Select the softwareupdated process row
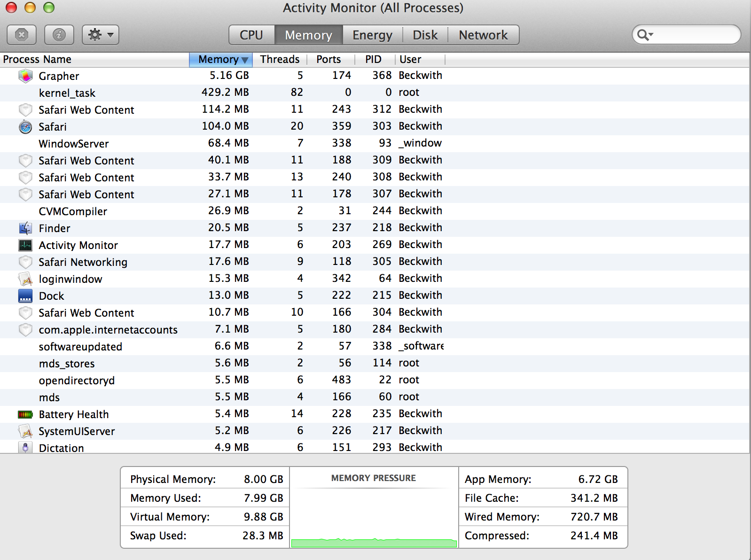This screenshot has width=751, height=560. coord(375,347)
